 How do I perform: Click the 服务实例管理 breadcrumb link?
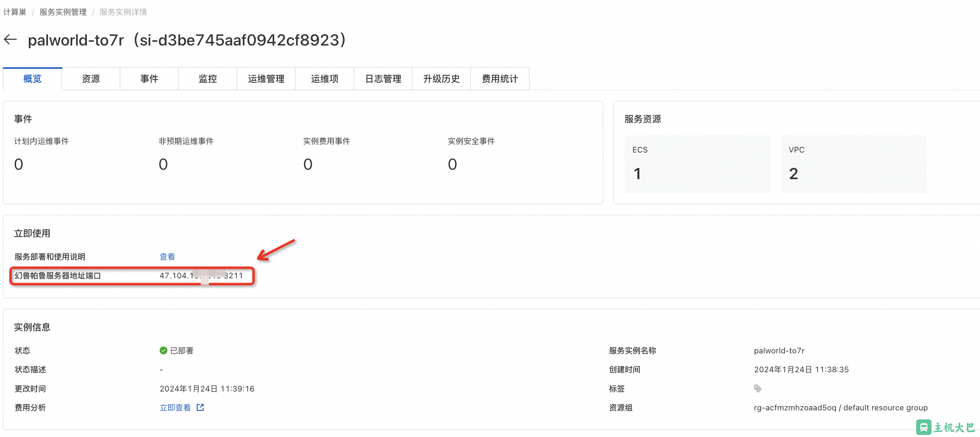[63, 12]
